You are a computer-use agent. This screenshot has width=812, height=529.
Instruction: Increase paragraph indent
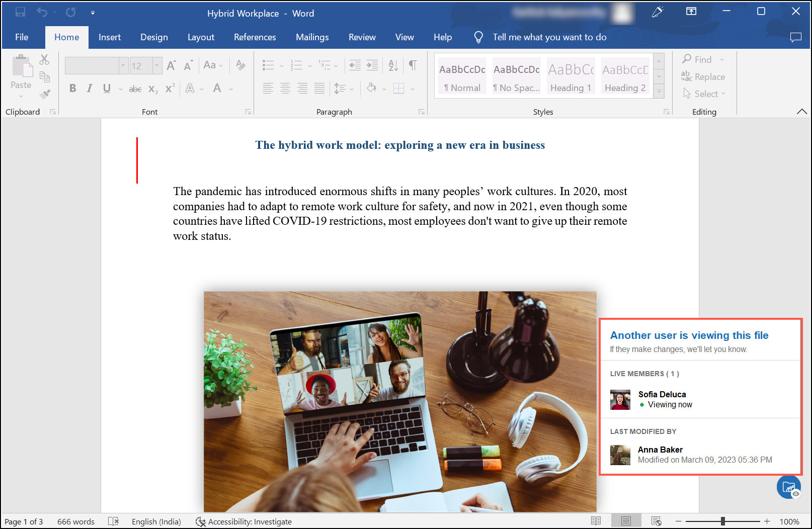(372, 65)
